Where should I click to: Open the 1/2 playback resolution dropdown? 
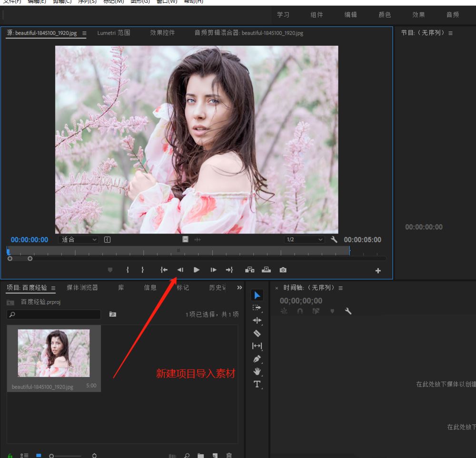304,240
